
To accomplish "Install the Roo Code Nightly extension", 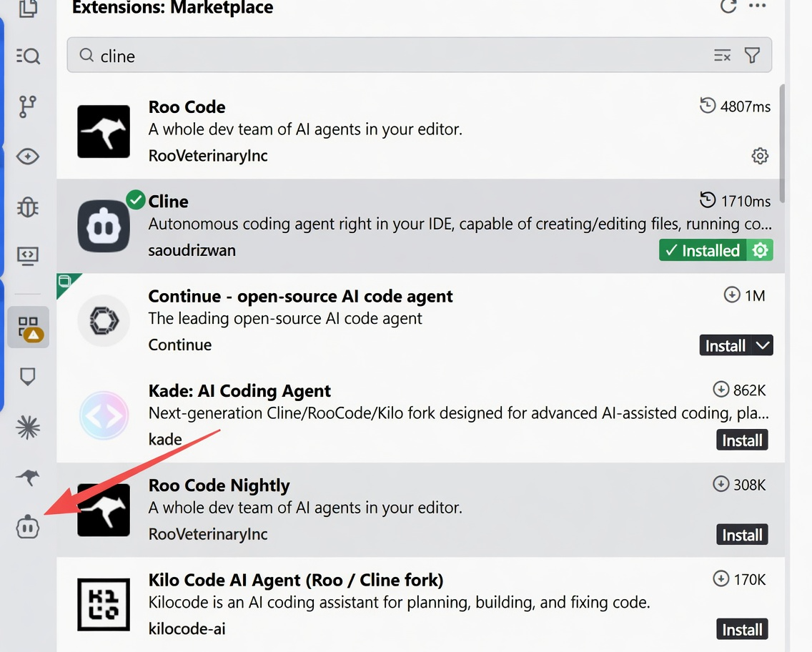I will click(x=742, y=535).
